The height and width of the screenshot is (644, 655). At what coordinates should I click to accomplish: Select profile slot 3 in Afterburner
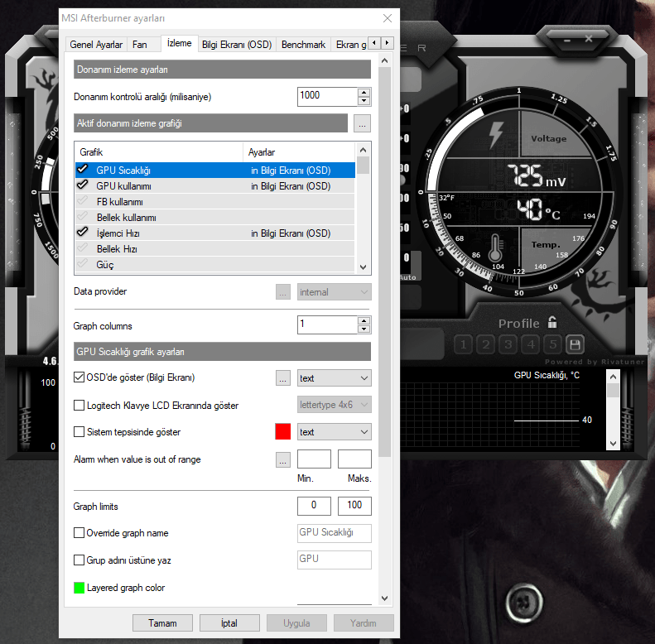click(x=508, y=344)
